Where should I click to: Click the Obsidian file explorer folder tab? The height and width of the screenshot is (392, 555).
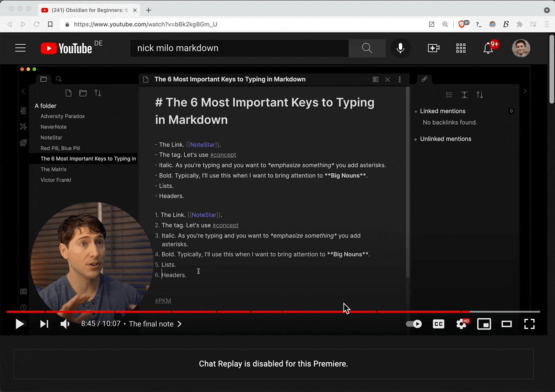43,79
